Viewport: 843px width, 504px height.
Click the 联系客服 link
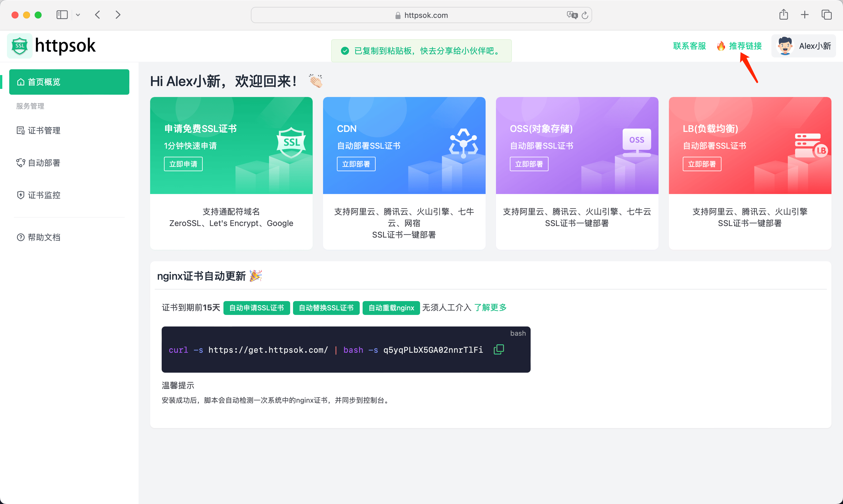(x=689, y=46)
